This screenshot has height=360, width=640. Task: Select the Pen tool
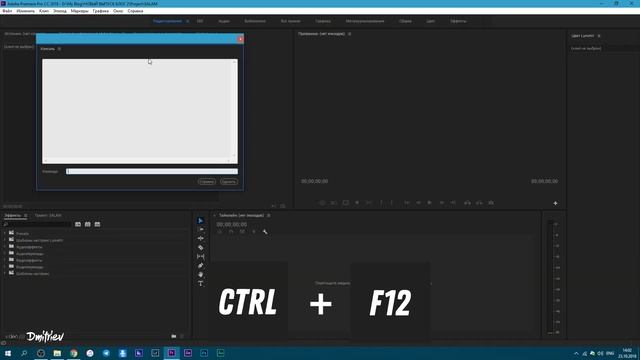[x=200, y=265]
